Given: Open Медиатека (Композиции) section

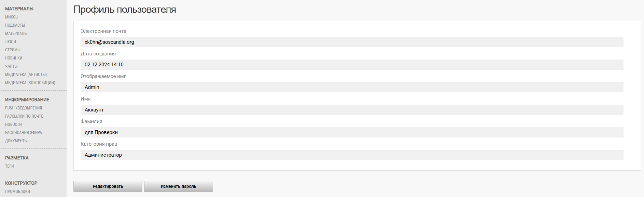Looking at the screenshot, I should coord(30,83).
